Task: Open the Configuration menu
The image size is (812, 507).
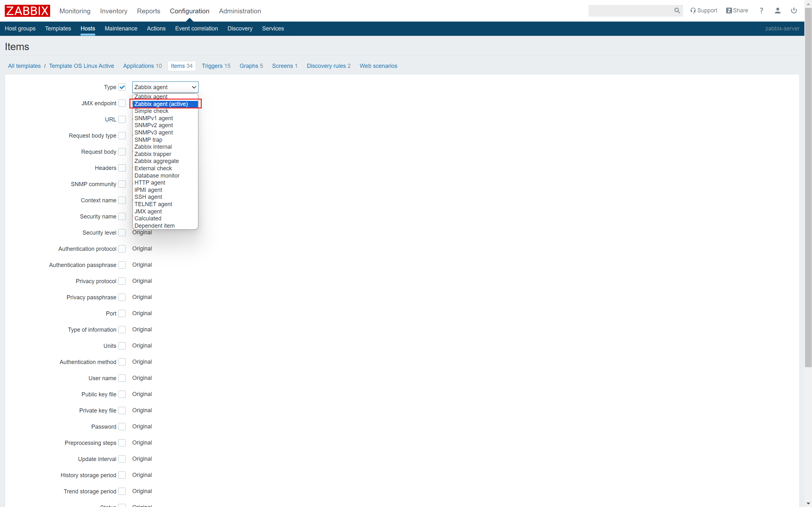Action: tap(189, 11)
